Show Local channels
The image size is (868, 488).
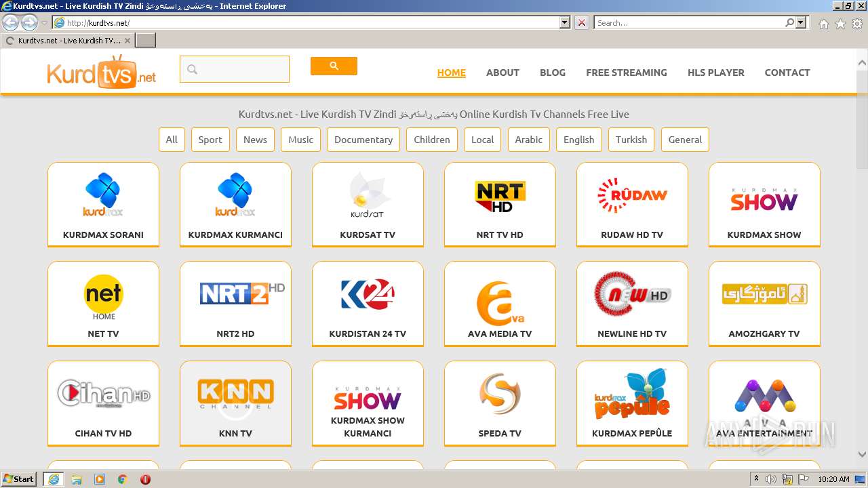(483, 140)
